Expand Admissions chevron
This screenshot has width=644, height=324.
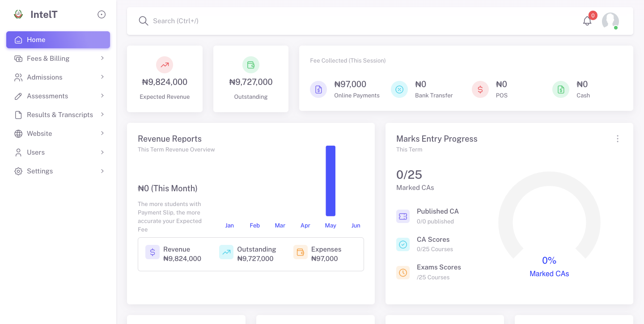(102, 77)
